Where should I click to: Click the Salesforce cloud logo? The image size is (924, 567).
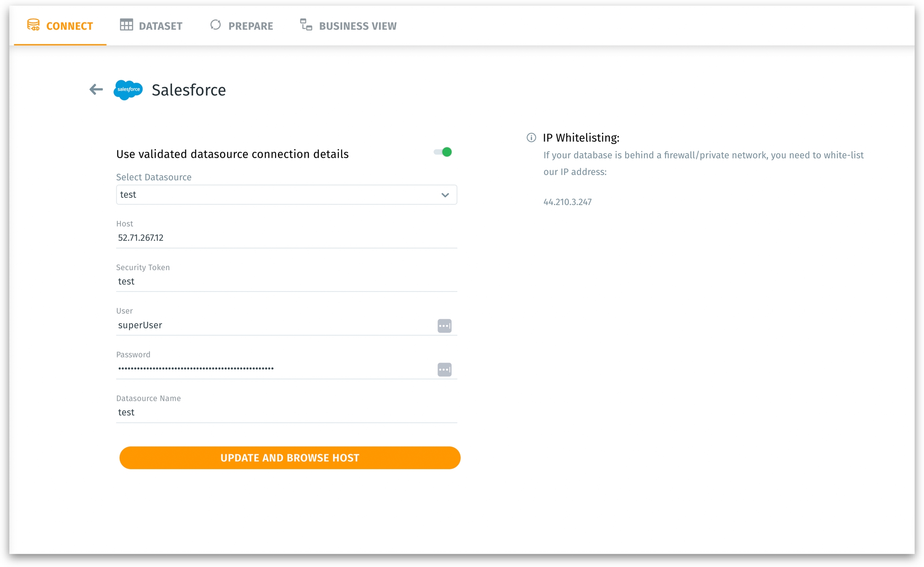point(128,89)
